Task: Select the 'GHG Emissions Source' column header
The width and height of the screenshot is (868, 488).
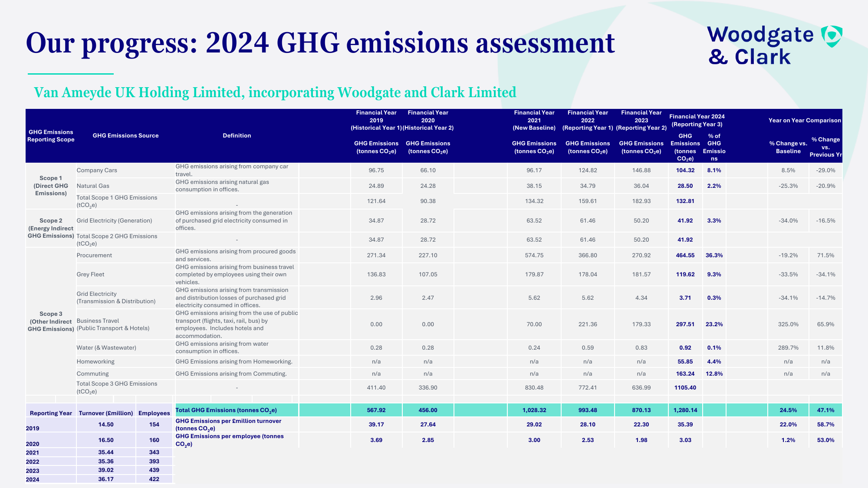Action: pos(125,136)
